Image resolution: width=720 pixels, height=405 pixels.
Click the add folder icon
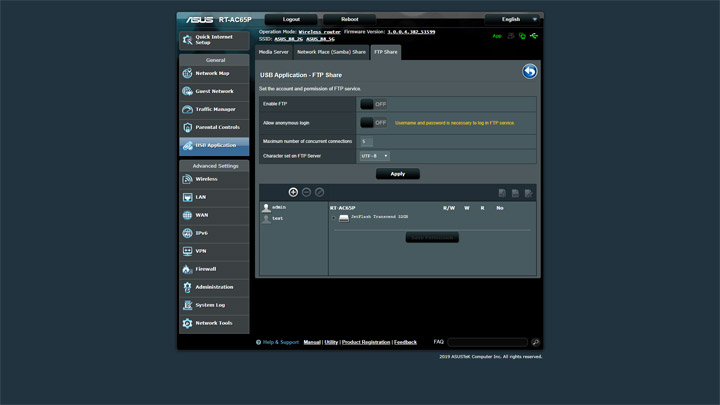coord(502,193)
